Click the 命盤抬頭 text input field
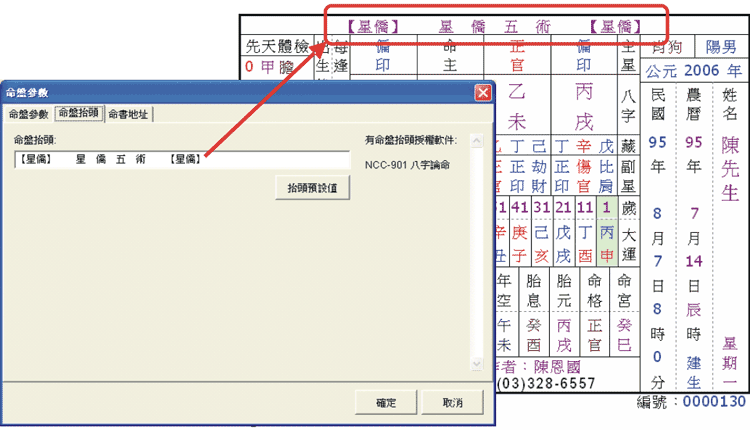 (x=180, y=159)
